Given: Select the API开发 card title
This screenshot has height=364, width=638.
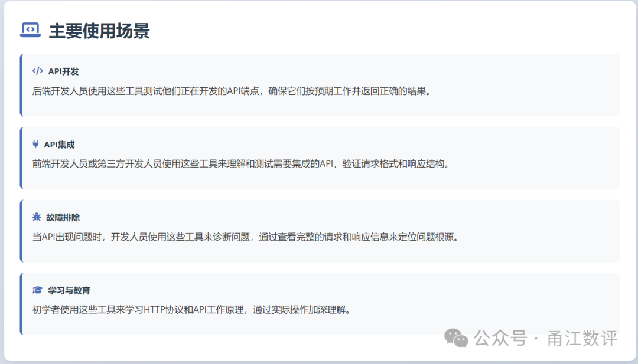Looking at the screenshot, I should (63, 71).
